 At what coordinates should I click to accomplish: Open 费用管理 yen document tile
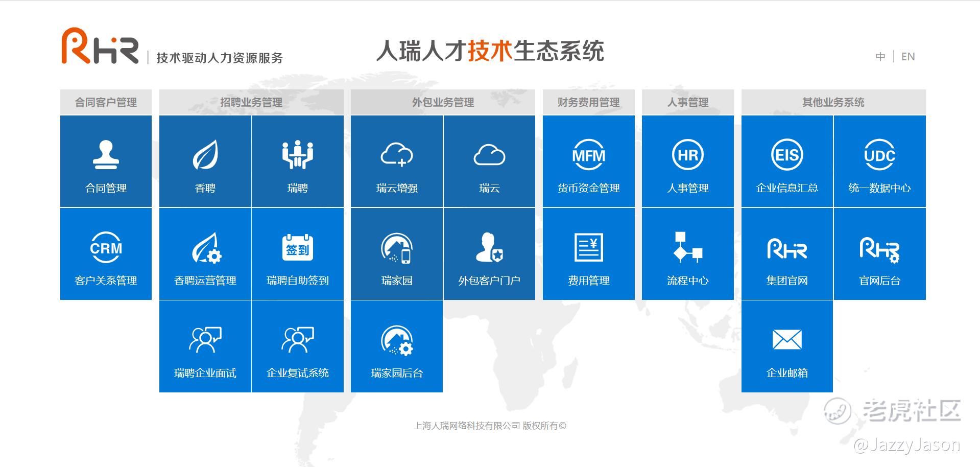pyautogui.click(x=588, y=254)
